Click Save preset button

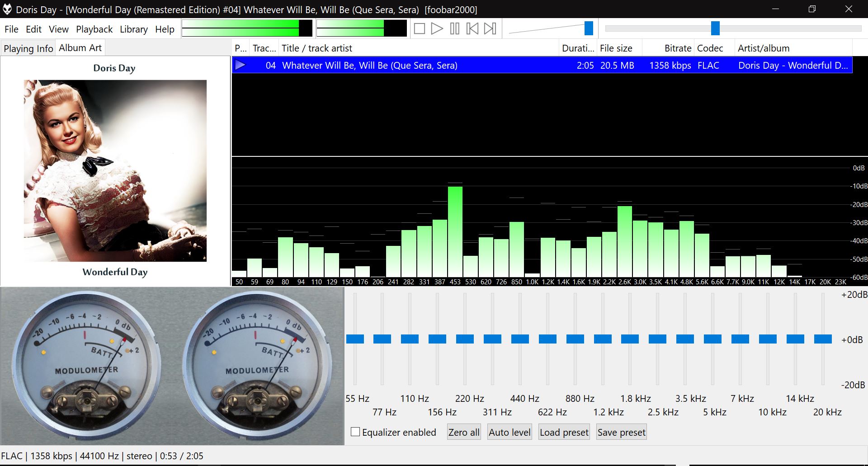622,432
